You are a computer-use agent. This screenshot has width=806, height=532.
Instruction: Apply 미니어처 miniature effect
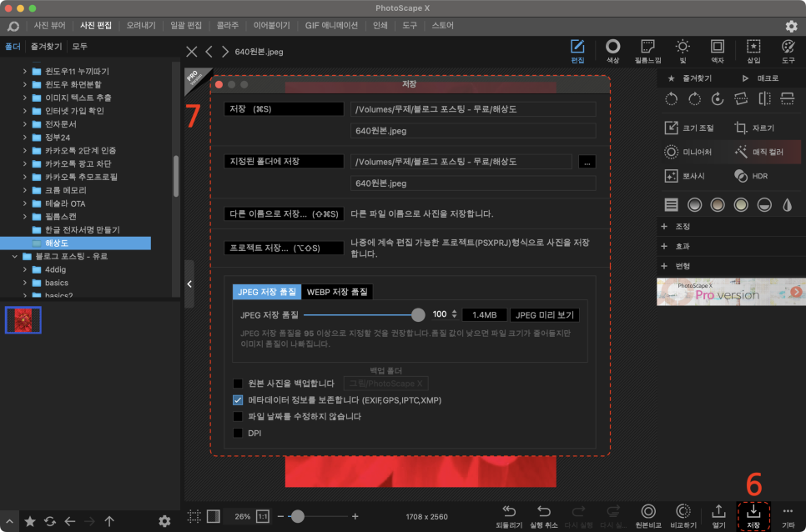[x=688, y=152]
